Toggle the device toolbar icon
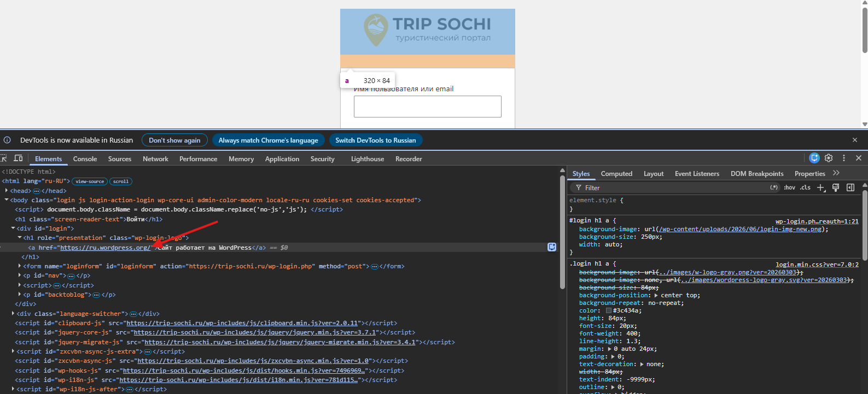Viewport: 868px width, 394px height. pos(18,158)
